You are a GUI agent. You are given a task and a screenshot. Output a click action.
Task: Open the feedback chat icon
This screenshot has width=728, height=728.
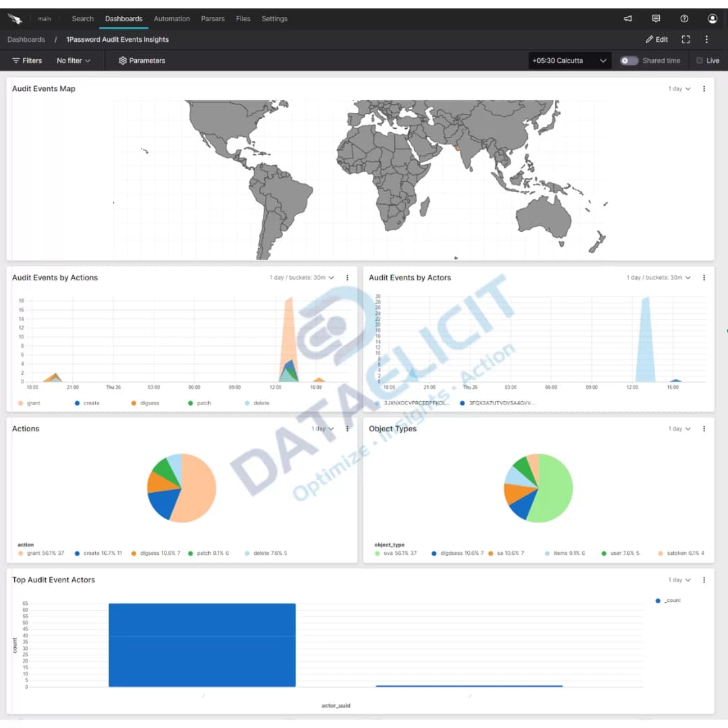655,19
